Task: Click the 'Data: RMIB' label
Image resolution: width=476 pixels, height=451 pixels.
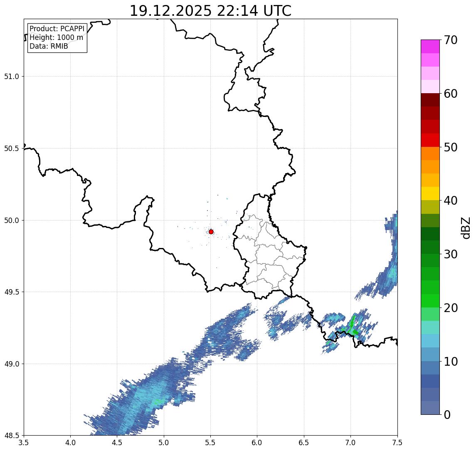Action: pos(49,46)
